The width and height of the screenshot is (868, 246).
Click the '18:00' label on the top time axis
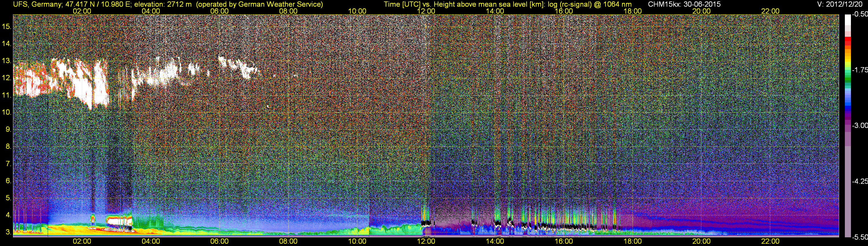633,11
